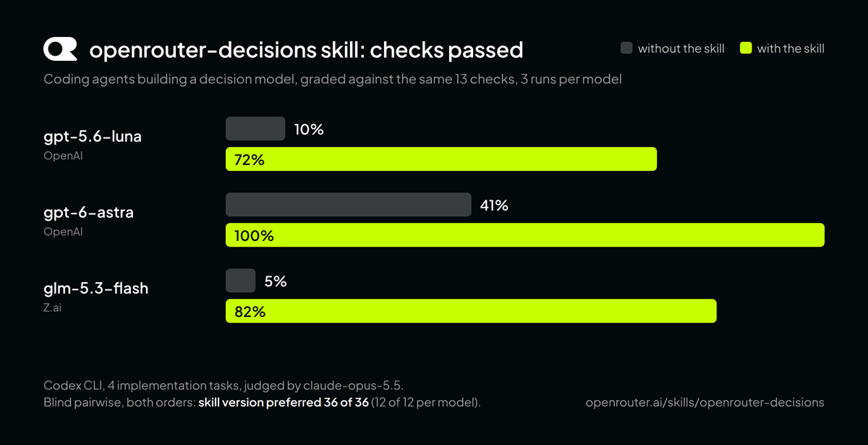Click the gpt-6-astra model name
Viewport: 868px width, 445px height.
(88, 213)
